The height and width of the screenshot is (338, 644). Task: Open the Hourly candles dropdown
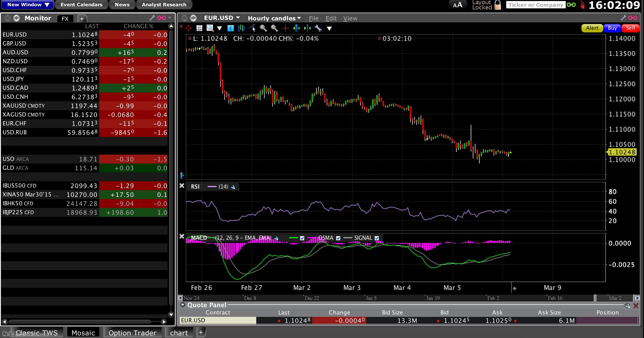point(274,18)
